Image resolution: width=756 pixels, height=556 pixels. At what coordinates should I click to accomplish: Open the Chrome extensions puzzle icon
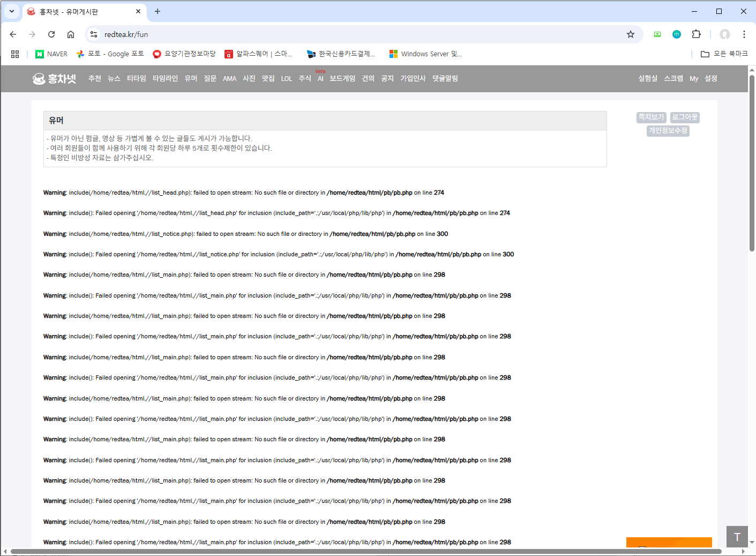click(696, 34)
